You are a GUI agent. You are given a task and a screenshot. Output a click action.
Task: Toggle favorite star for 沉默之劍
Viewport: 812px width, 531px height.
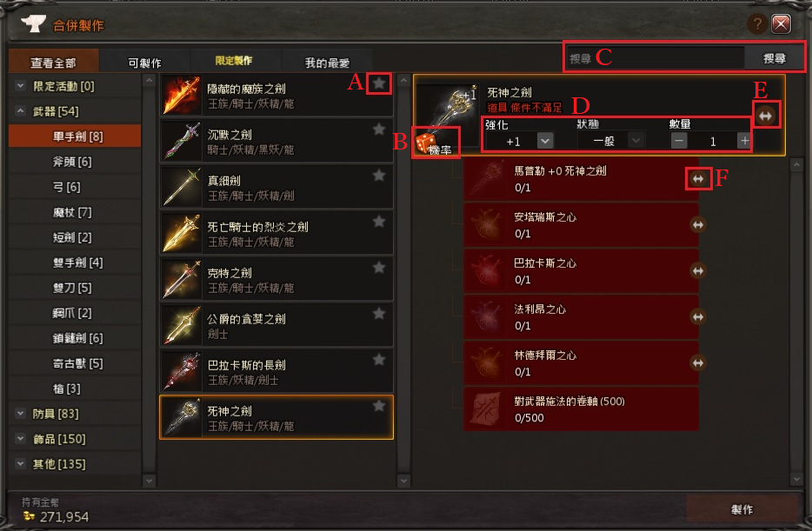pos(379,129)
